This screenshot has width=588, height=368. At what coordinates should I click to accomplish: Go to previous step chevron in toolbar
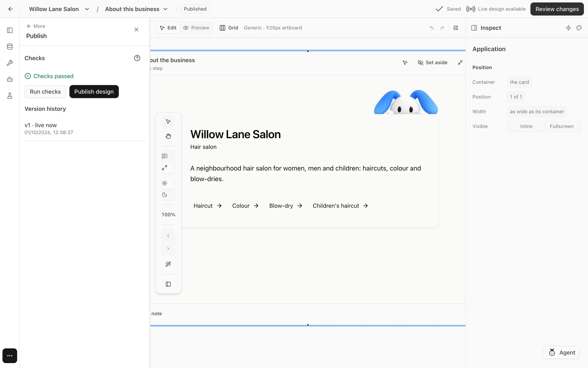168,235
